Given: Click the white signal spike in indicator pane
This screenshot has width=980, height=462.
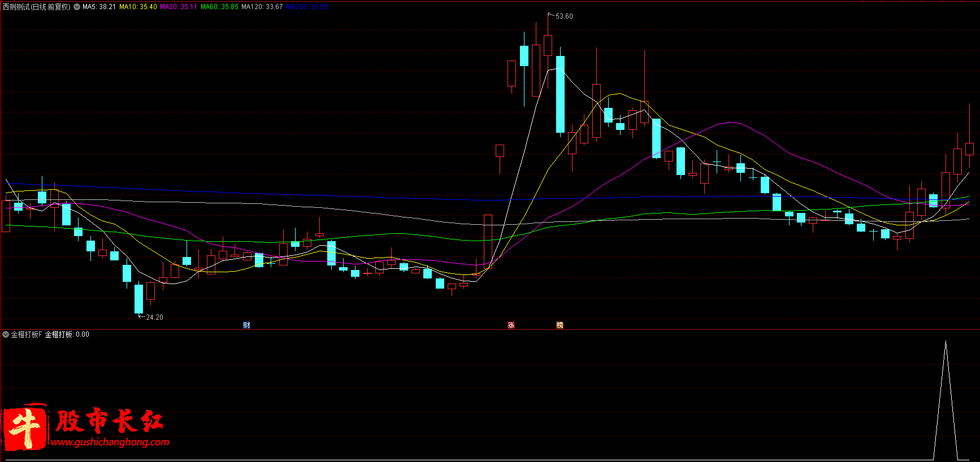Looking at the screenshot, I should (x=946, y=400).
